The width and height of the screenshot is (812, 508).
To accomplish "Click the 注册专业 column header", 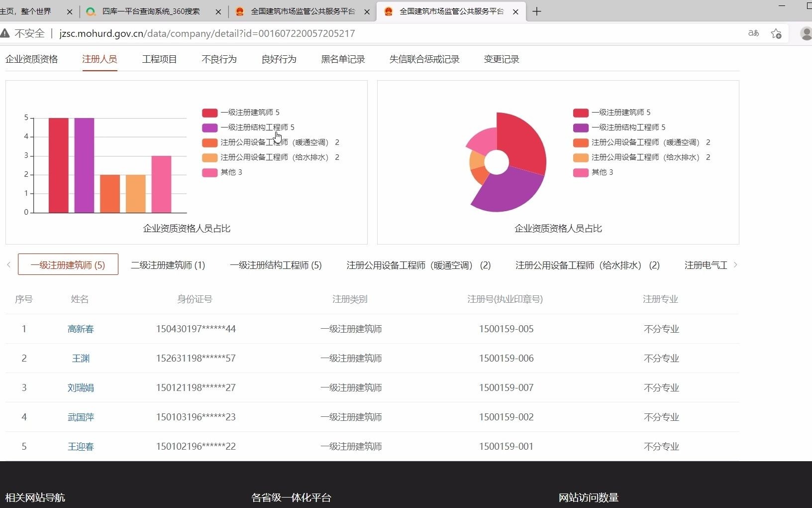I will click(660, 299).
